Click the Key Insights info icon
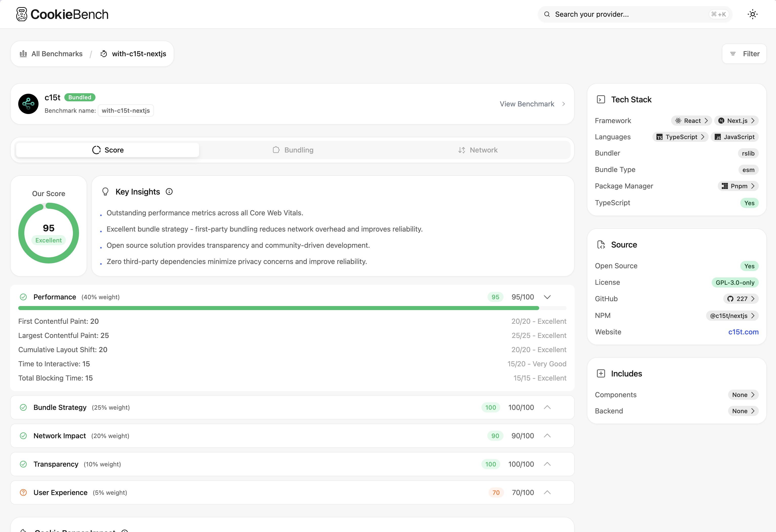Screen dimensions: 776x532 point(169,192)
